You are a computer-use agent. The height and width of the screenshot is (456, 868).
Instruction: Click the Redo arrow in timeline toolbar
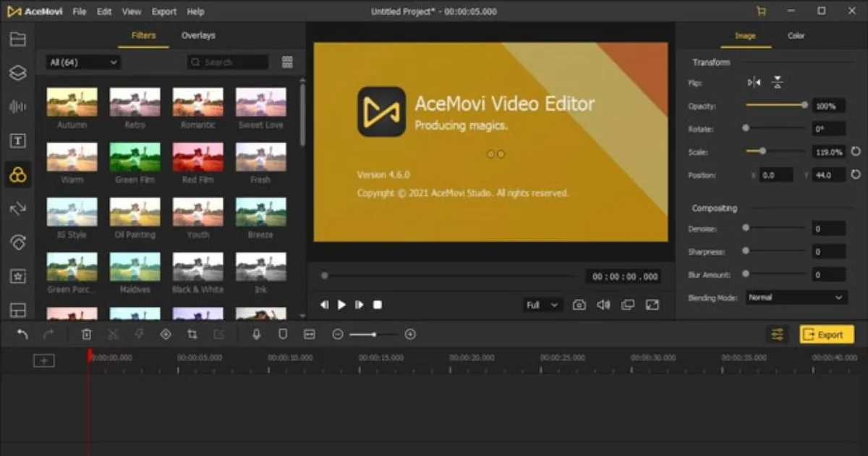point(48,334)
